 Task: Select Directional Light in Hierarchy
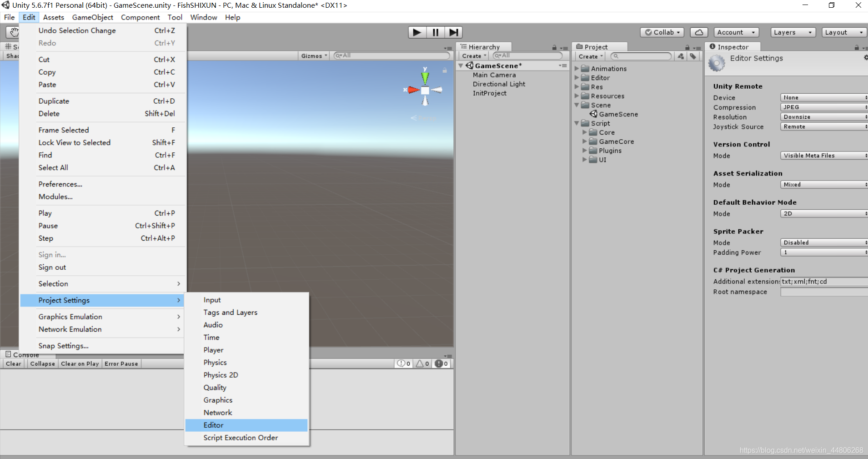499,84
